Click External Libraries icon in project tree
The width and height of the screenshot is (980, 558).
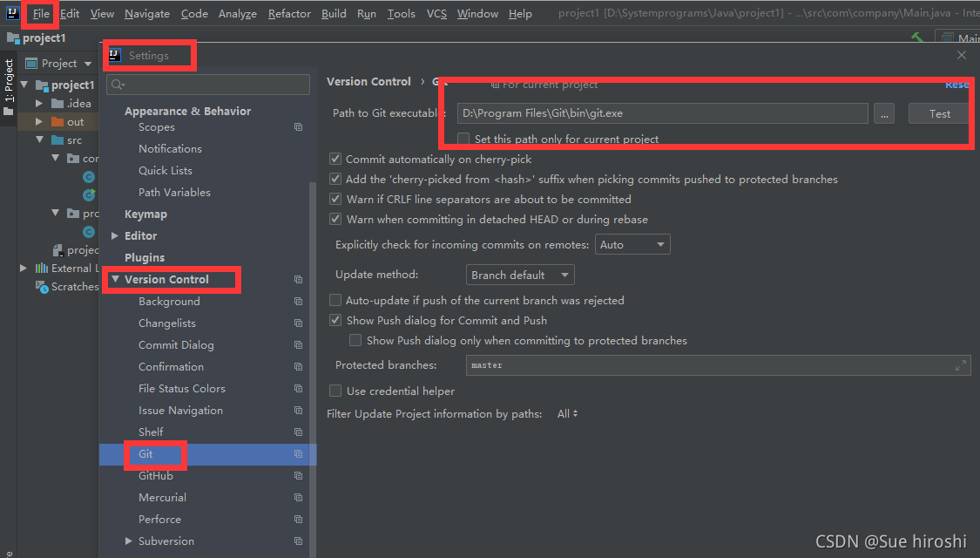[x=42, y=268]
